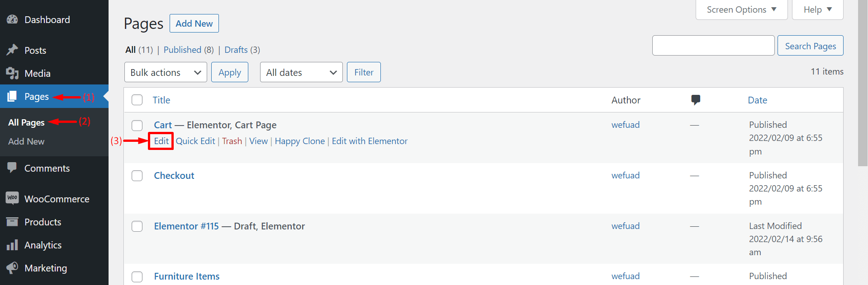Open the Bulk actions dropdown

[166, 72]
